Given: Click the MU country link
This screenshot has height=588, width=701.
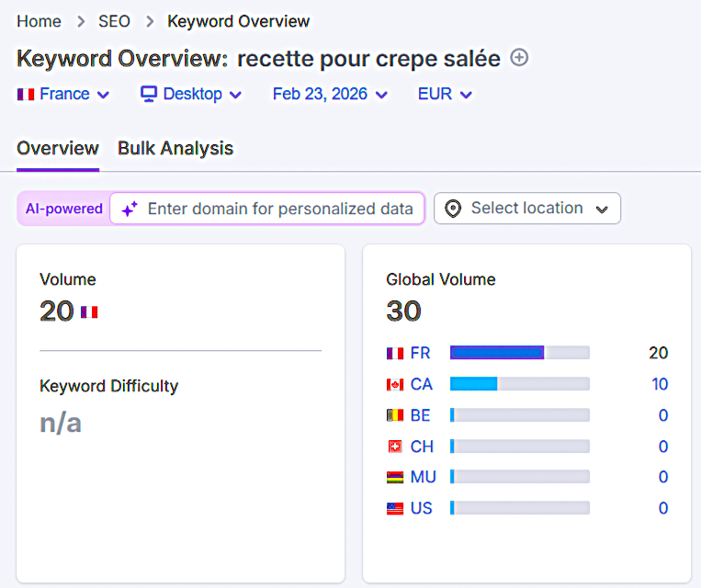Looking at the screenshot, I should (423, 477).
